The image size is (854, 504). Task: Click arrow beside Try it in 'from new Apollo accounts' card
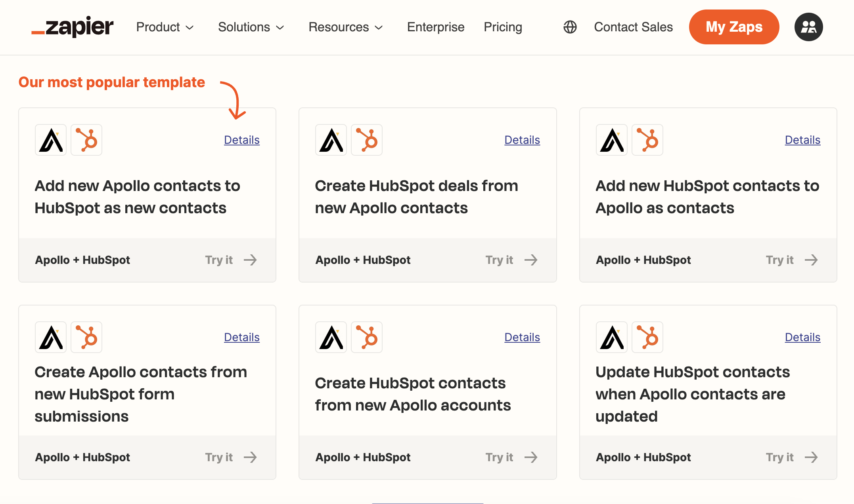(531, 457)
